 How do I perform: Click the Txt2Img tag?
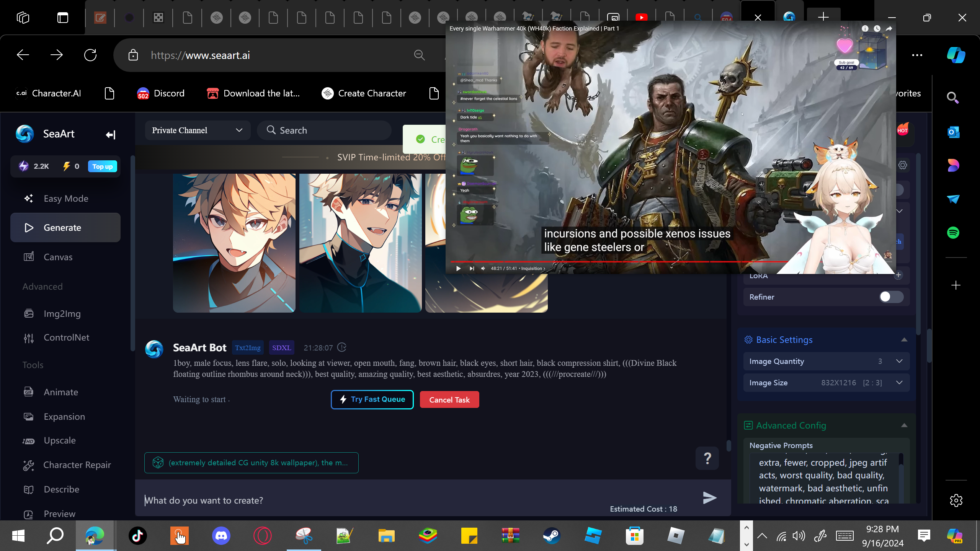click(x=248, y=348)
